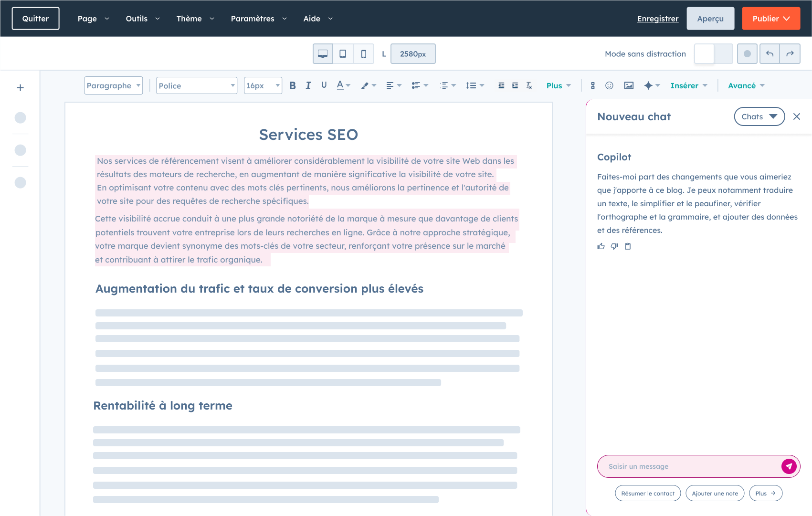Toggle bold formatting
Image resolution: width=812 pixels, height=516 pixels.
(293, 85)
